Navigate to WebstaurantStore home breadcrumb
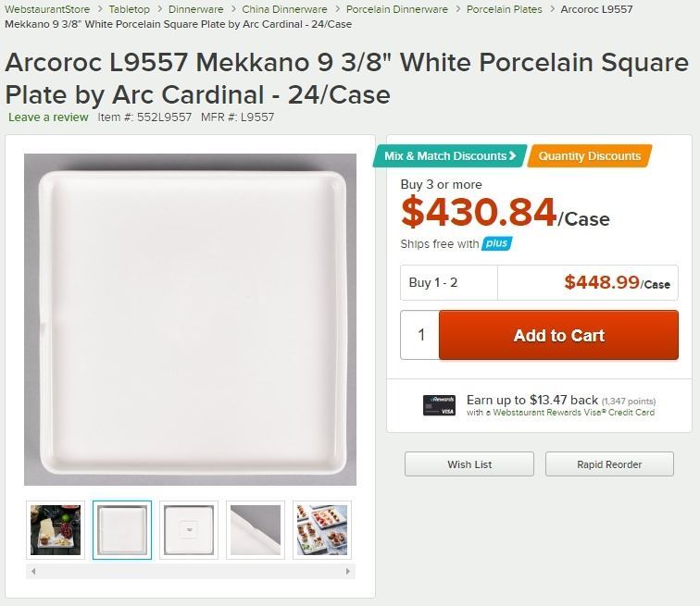This screenshot has width=700, height=606. (47, 9)
